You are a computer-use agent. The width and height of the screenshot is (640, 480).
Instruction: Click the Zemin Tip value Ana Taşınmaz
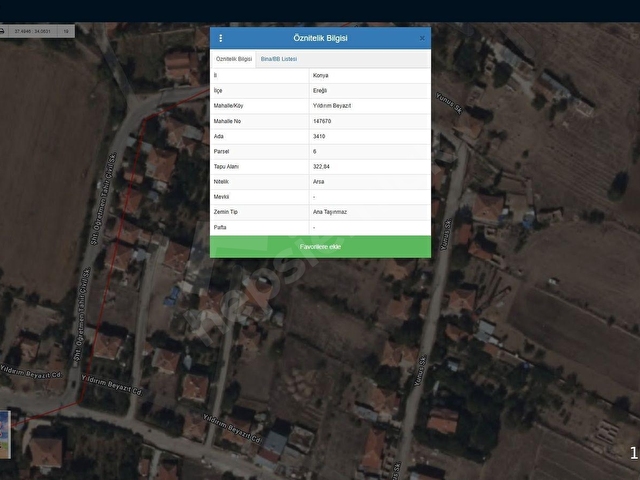click(330, 212)
